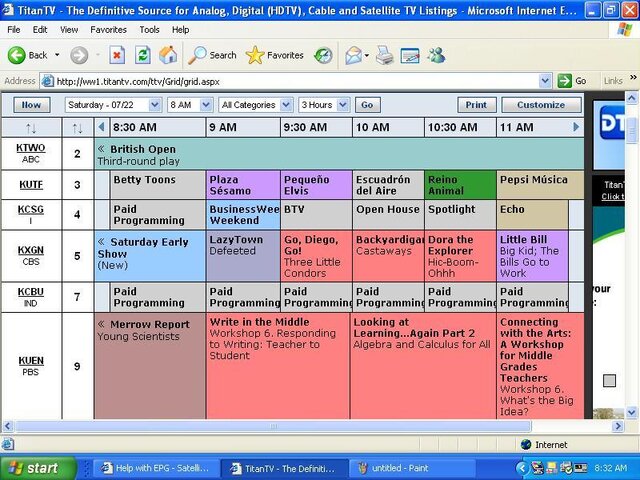This screenshot has width=640, height=480.
Task: Shift grid to later time with right arrow
Action: click(x=576, y=127)
